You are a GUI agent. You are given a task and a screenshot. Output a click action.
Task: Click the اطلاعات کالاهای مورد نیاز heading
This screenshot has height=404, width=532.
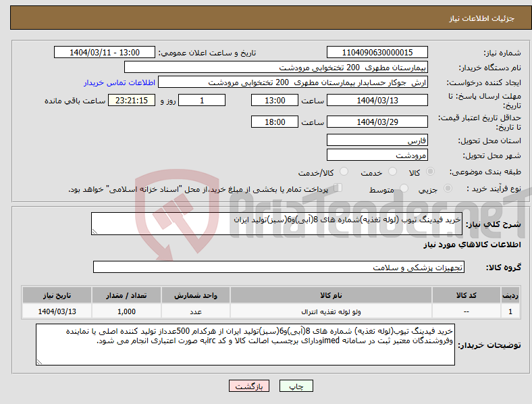(x=472, y=245)
